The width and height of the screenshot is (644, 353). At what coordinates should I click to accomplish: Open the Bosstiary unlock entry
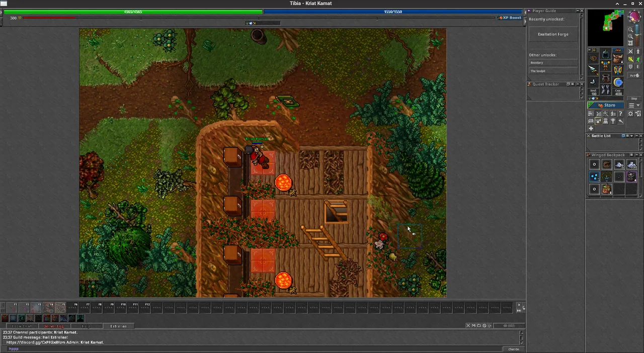tap(553, 63)
